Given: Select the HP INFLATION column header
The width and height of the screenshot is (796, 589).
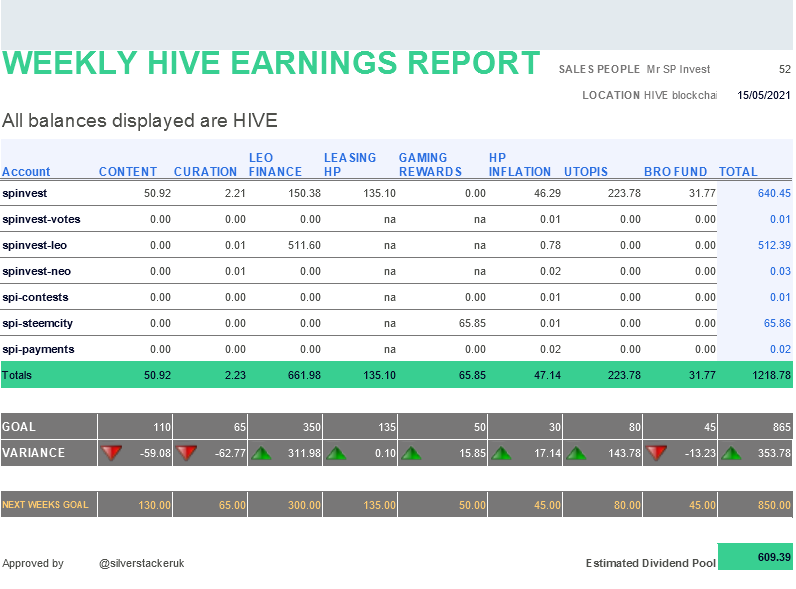Looking at the screenshot, I should coord(520,165).
